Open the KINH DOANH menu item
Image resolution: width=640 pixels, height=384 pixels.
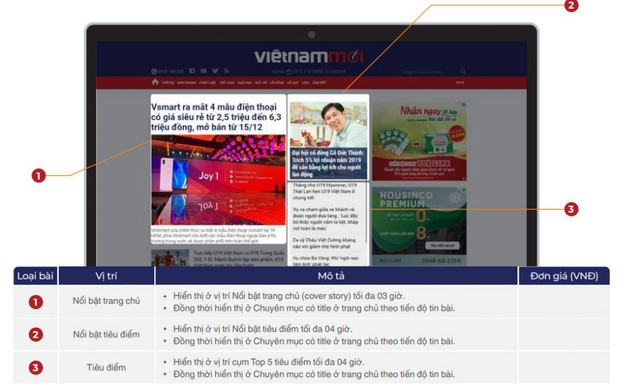(x=187, y=82)
